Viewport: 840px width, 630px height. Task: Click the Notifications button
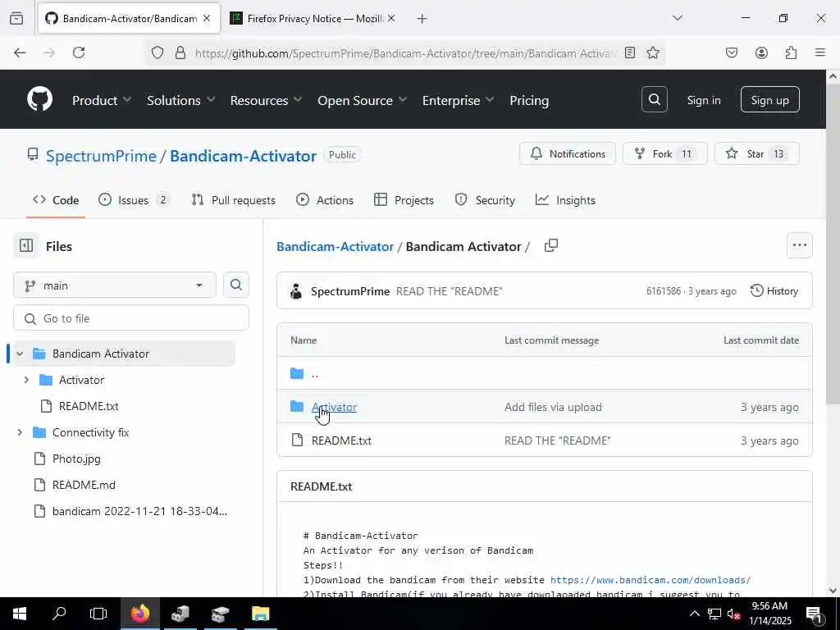click(x=568, y=153)
